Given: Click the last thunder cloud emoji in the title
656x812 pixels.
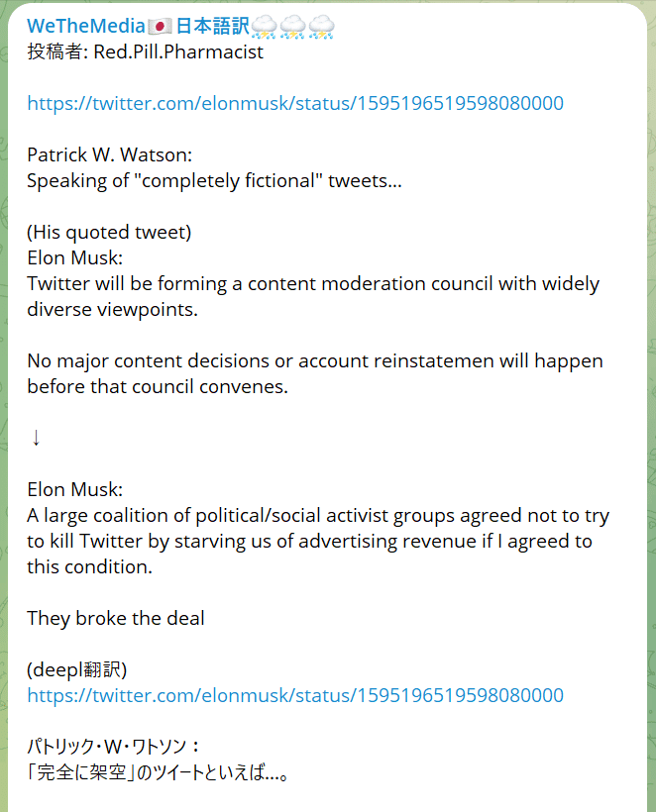Looking at the screenshot, I should pos(322,27).
